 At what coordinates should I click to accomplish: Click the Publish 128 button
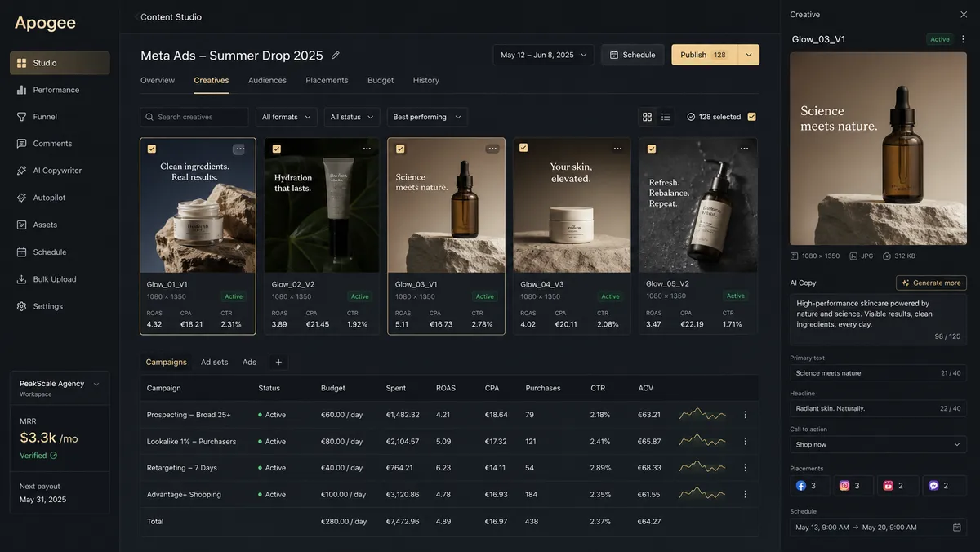pos(705,55)
